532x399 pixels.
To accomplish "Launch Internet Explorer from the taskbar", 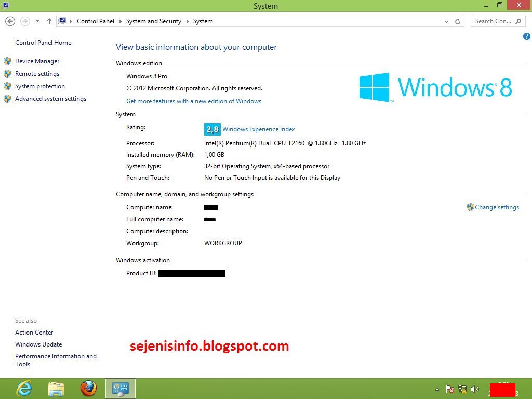I will [24, 389].
